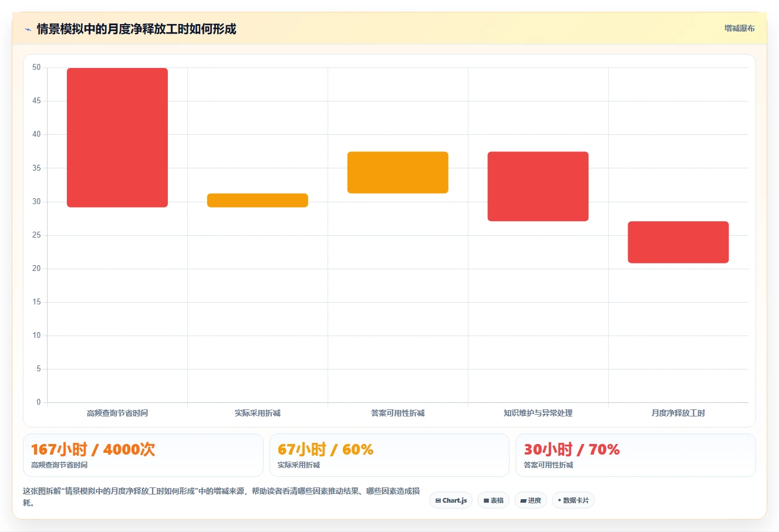Click the red 月度净释放工时 bar
Image resolution: width=779 pixels, height=532 pixels.
coord(678,242)
